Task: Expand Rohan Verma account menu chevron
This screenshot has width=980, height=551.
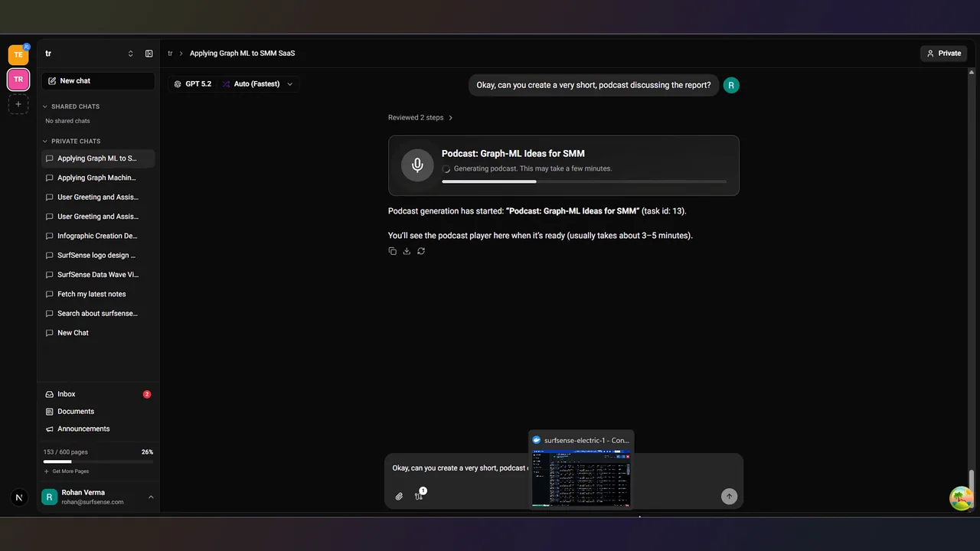Action: tap(151, 497)
